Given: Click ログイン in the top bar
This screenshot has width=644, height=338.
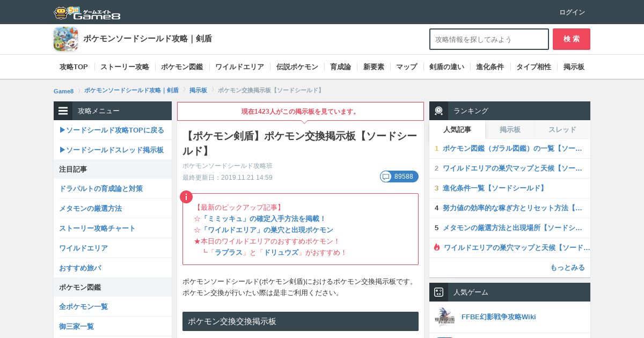Looking at the screenshot, I should 572,12.
